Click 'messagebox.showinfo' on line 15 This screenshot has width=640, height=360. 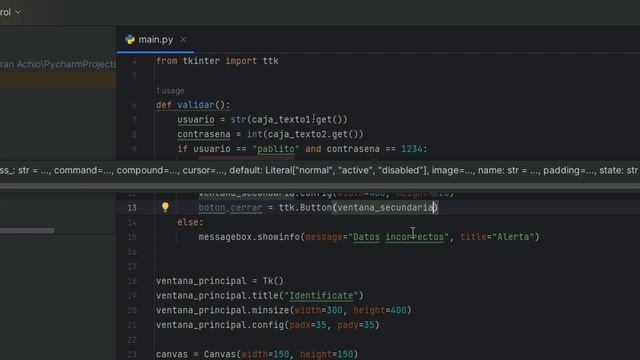(x=249, y=237)
